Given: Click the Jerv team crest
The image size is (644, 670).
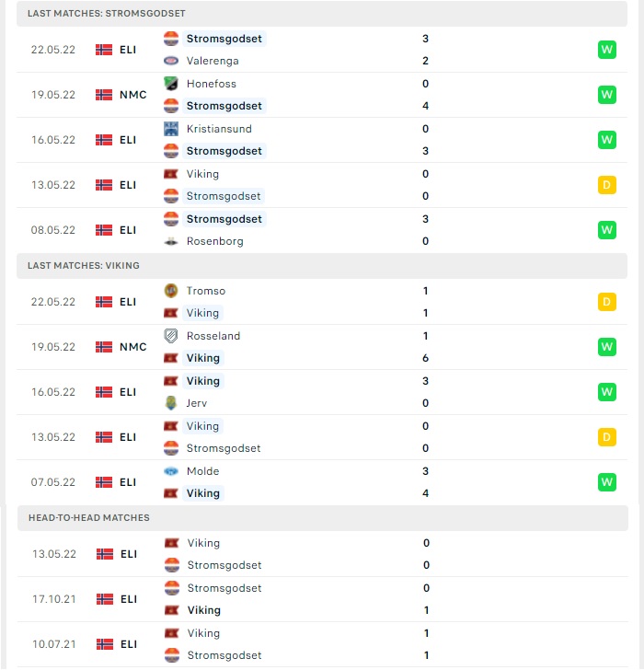Looking at the screenshot, I should tap(171, 403).
